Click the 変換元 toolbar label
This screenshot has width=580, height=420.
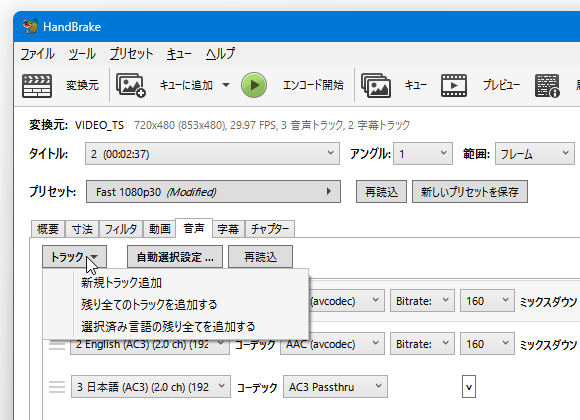82,85
